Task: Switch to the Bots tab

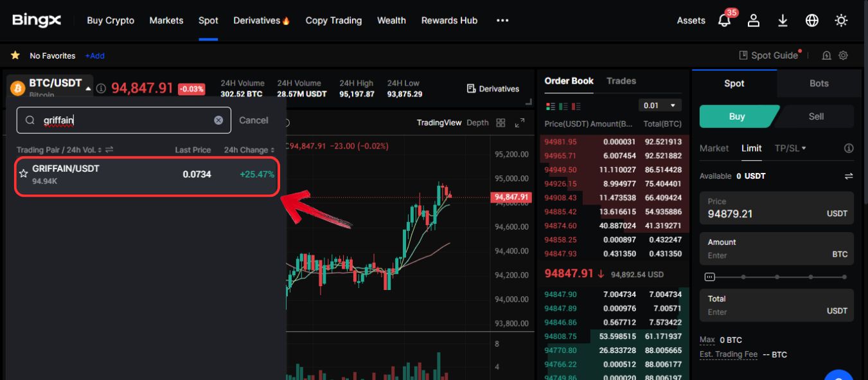Action: click(x=819, y=84)
